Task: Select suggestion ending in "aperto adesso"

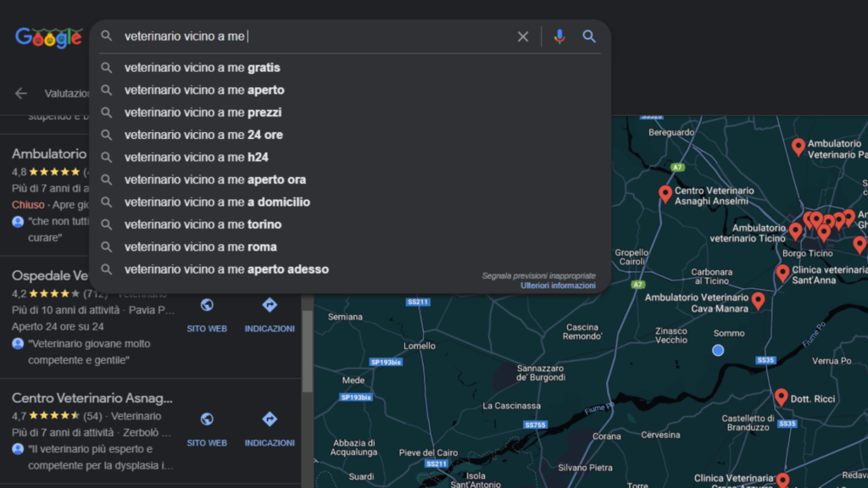Action: coord(226,269)
